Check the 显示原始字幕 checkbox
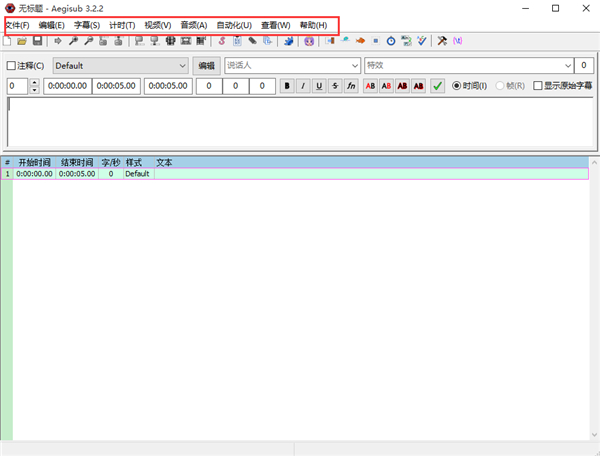 [538, 86]
